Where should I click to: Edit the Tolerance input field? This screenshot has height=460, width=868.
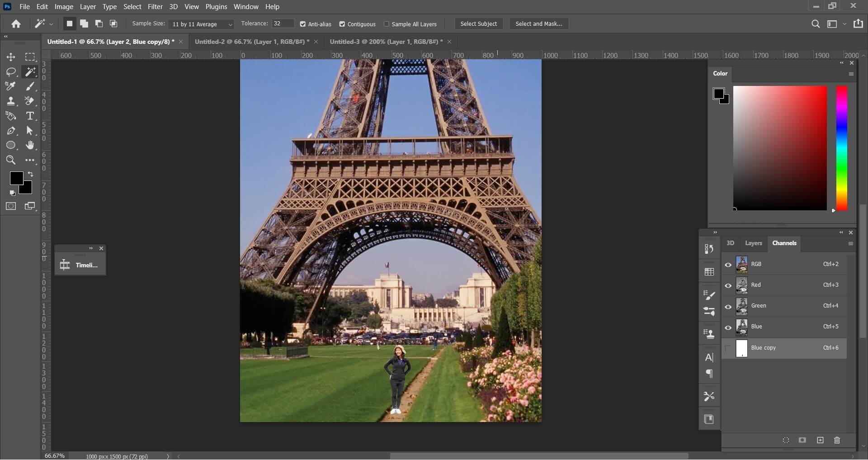coord(283,24)
